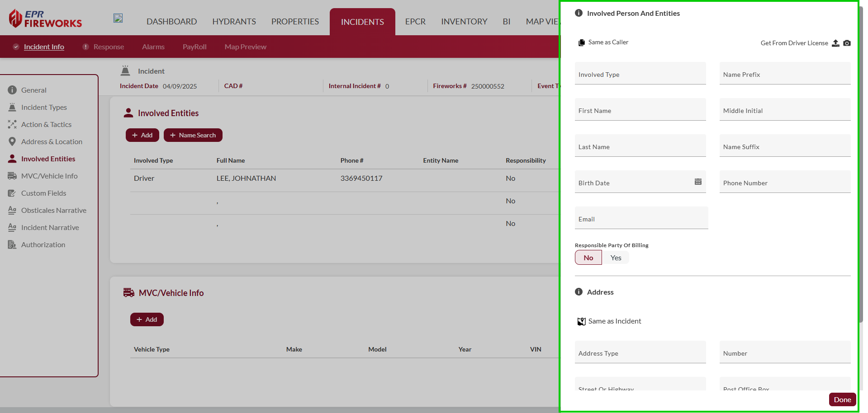
Task: Open the Name Prefix dropdown
Action: pyautogui.click(x=785, y=74)
